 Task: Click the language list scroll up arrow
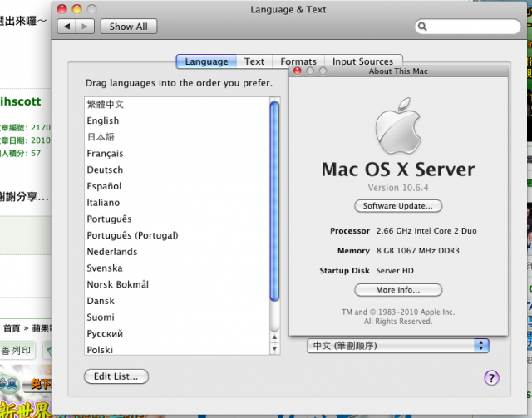pos(274,337)
